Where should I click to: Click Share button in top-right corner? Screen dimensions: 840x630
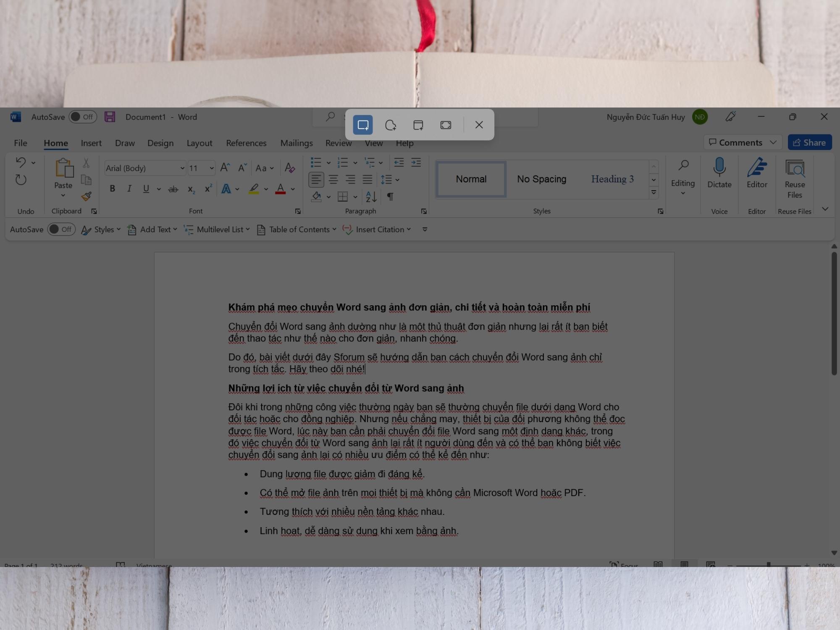click(x=810, y=142)
